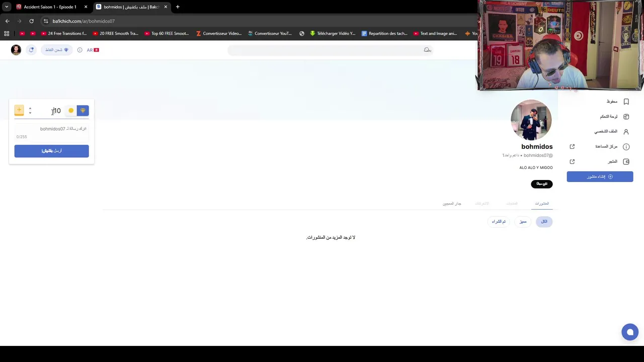Open the user avatar menu in header
This screenshot has width=644, height=362.
pos(16,50)
